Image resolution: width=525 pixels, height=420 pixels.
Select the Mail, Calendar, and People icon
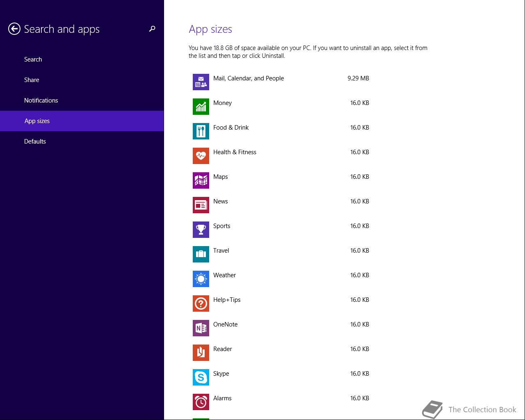coord(201,82)
